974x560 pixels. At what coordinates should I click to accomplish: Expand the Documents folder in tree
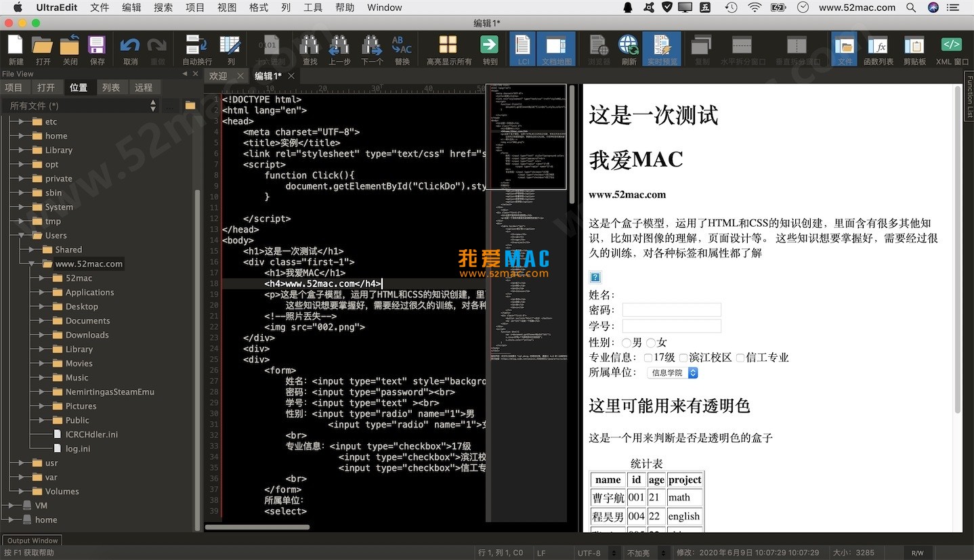(x=42, y=321)
